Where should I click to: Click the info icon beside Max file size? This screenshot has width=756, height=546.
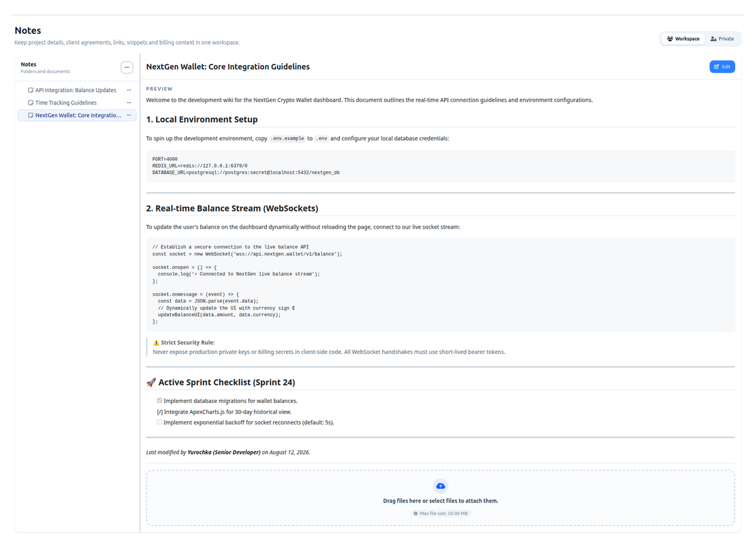coord(416,513)
